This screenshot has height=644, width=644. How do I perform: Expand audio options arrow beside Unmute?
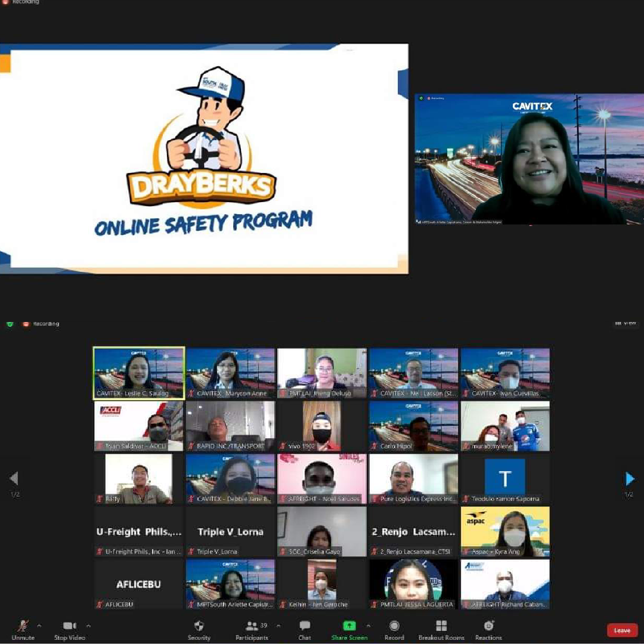point(39,626)
